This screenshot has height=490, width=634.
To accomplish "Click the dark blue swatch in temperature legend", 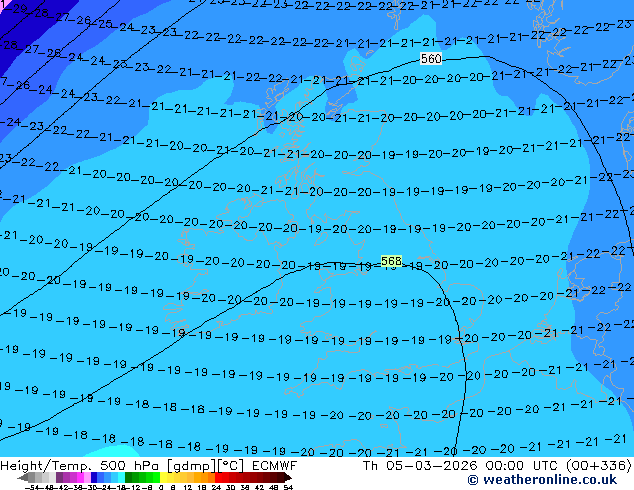I will 94,477.
